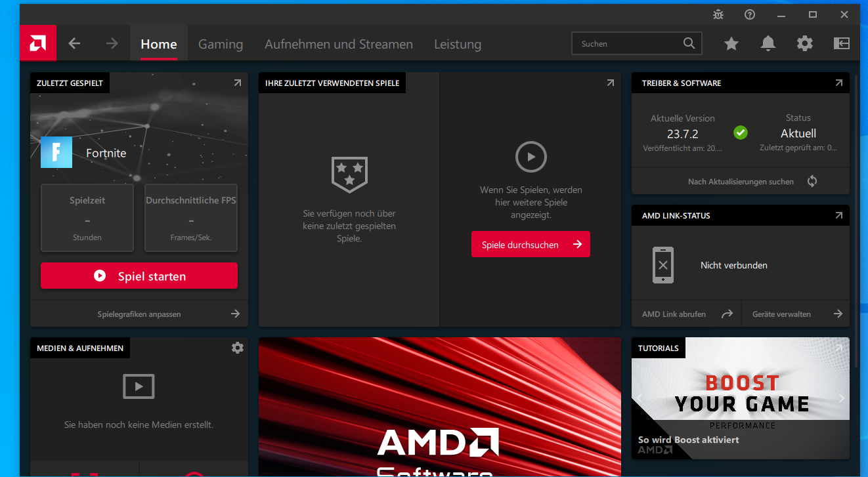The width and height of the screenshot is (868, 477).
Task: Click the disconnected phone icon
Action: (x=663, y=265)
